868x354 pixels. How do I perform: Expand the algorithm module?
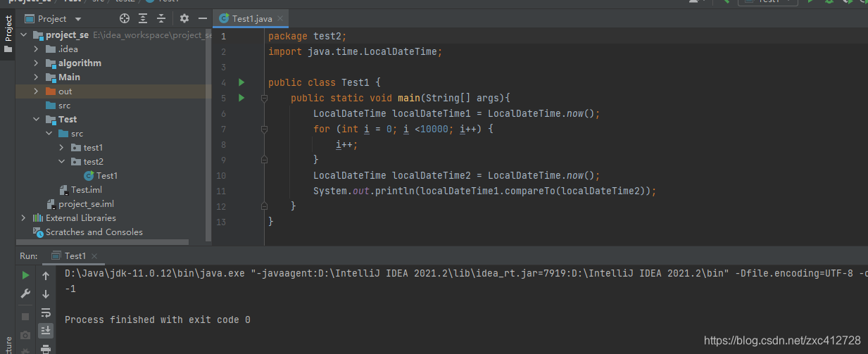[36, 63]
